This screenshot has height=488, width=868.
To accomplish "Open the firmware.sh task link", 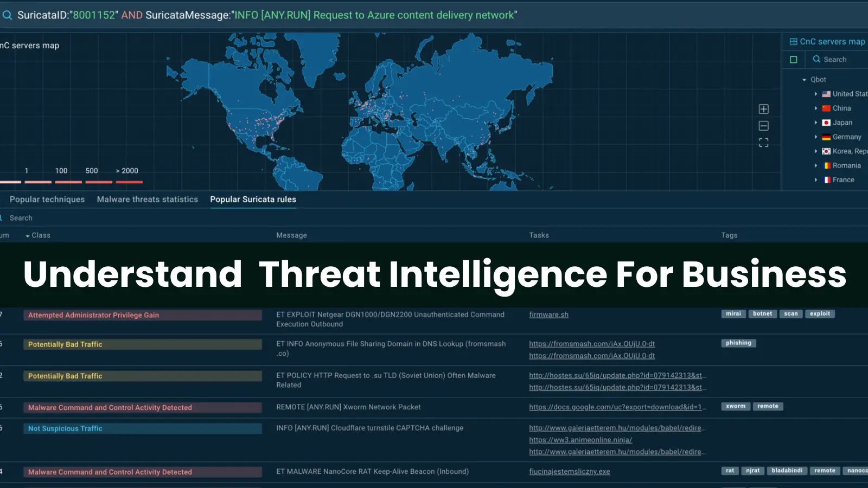I will (x=548, y=314).
